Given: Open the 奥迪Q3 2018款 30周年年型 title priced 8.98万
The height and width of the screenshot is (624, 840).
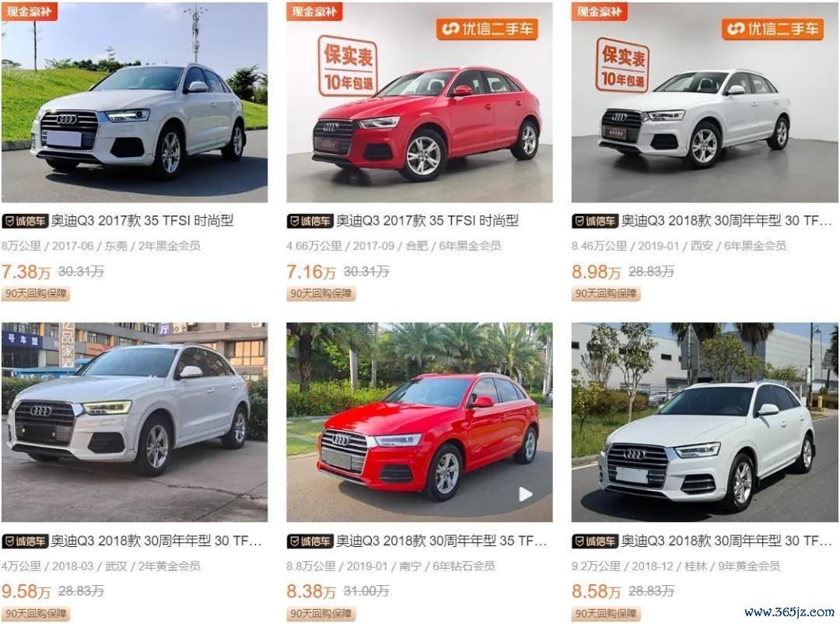Looking at the screenshot, I should point(726,221).
